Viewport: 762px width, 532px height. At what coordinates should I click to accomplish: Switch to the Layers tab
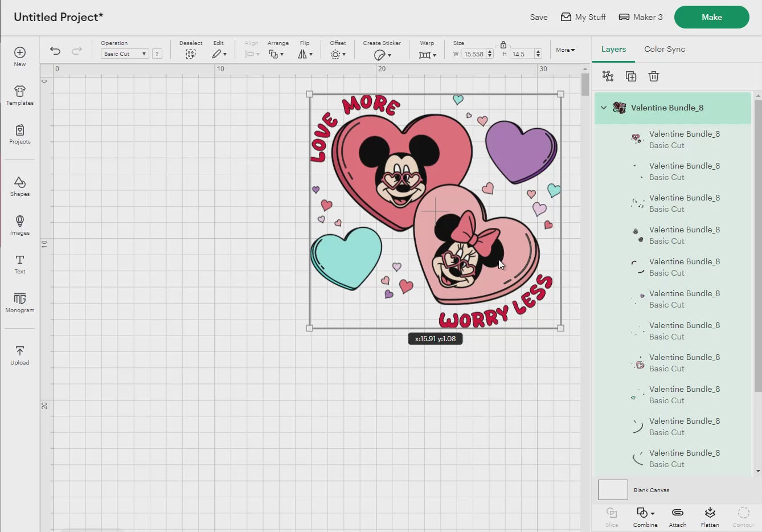click(x=613, y=49)
